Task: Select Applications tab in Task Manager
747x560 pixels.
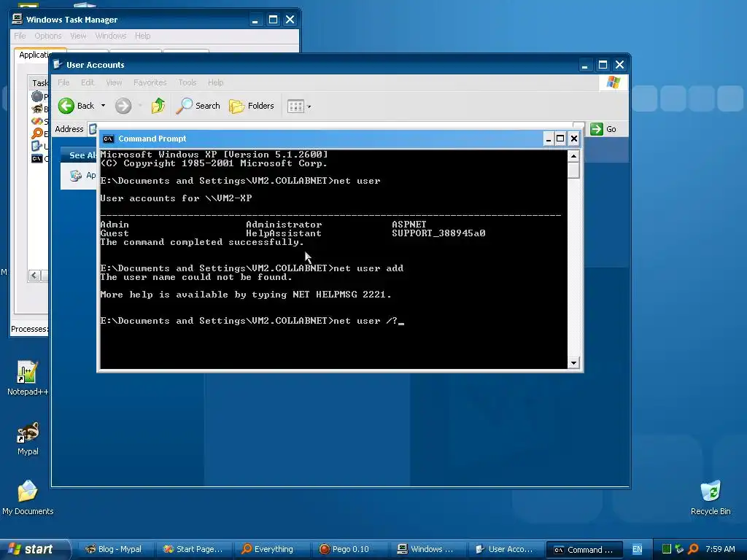Action: pos(34,55)
